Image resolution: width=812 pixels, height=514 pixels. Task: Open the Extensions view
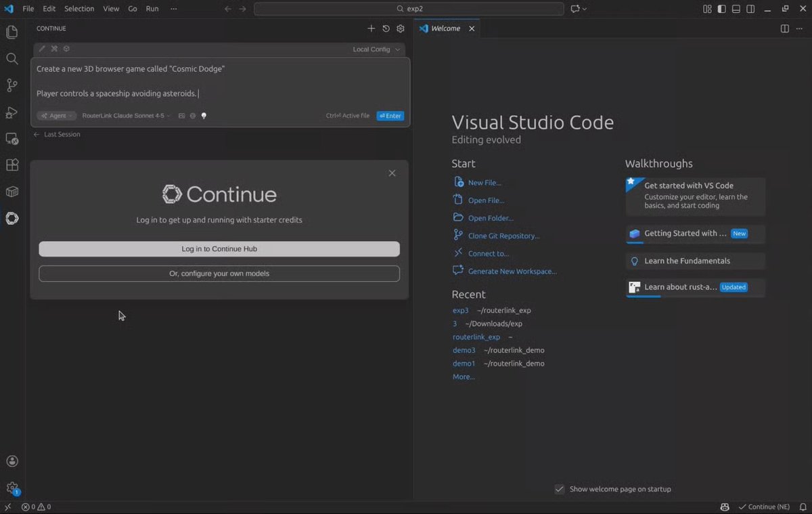tap(12, 165)
